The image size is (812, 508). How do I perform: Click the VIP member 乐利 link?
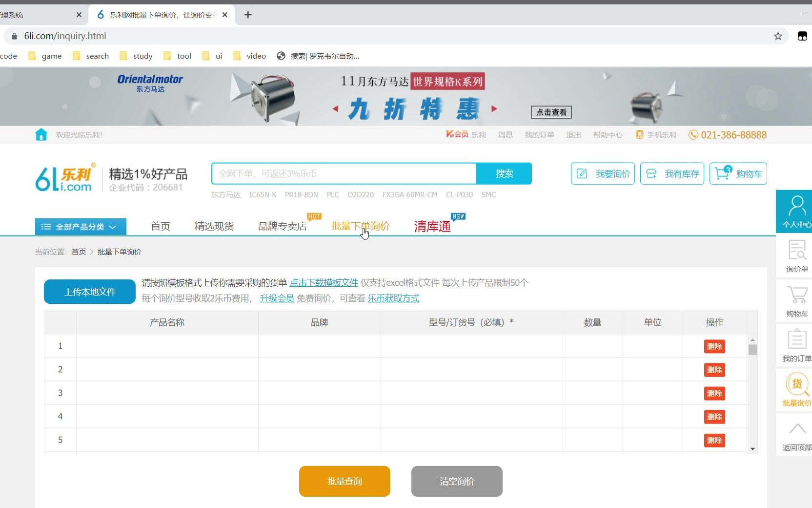click(x=466, y=135)
